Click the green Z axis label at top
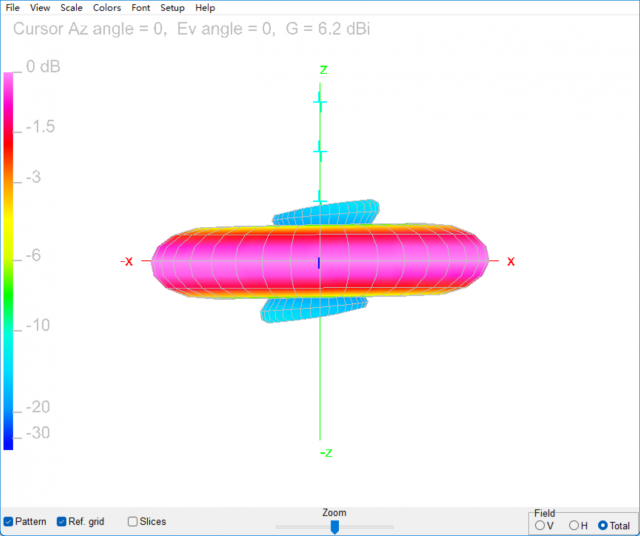Image resolution: width=640 pixels, height=536 pixels. point(323,69)
